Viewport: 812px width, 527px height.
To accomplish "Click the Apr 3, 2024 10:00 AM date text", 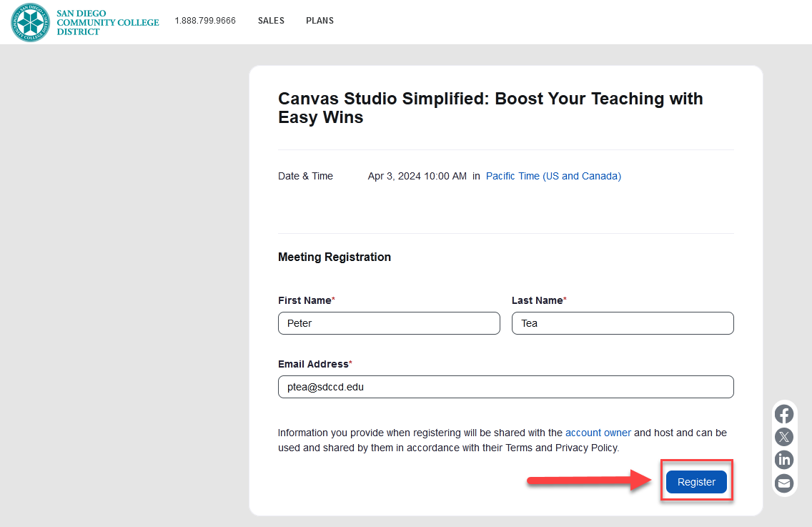I will point(417,176).
